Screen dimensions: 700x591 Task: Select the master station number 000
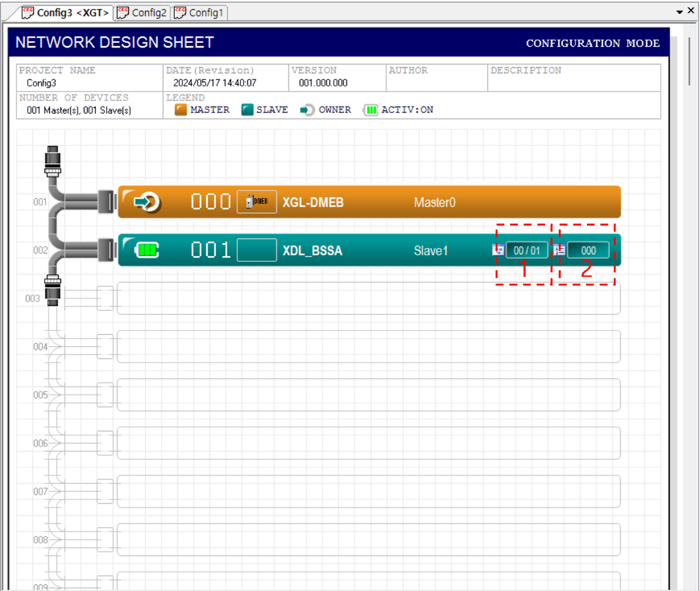click(211, 202)
